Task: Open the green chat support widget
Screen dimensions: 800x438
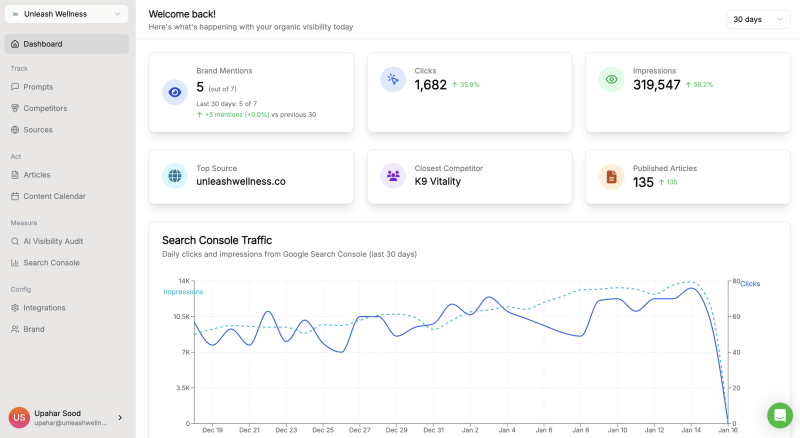Action: point(779,415)
